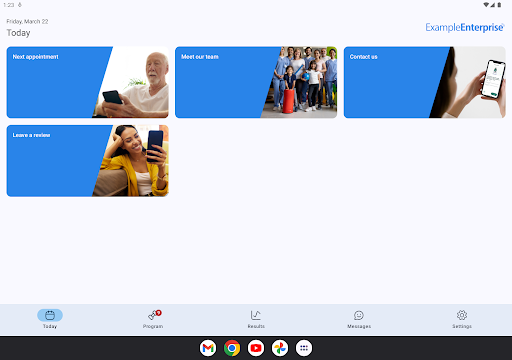
Task: Open the Settings gear icon
Action: [462, 315]
